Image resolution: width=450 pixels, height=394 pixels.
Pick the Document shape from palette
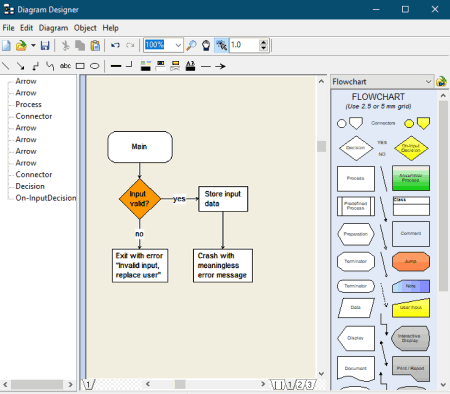click(356, 368)
